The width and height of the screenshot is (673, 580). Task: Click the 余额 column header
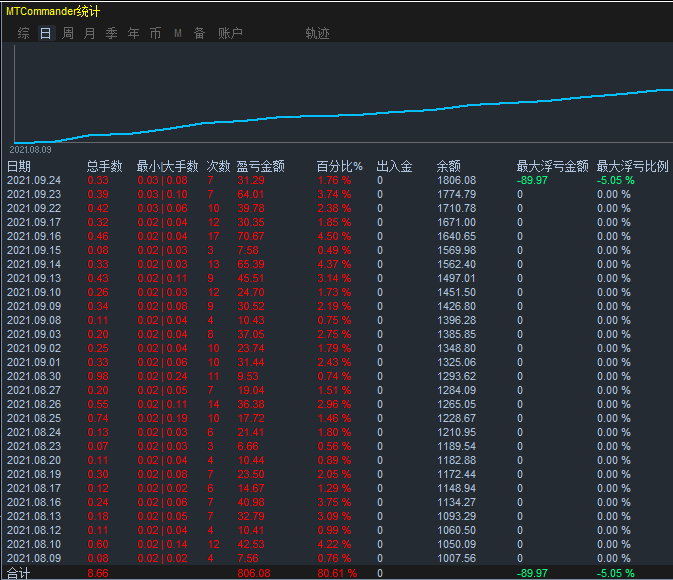[x=449, y=167]
